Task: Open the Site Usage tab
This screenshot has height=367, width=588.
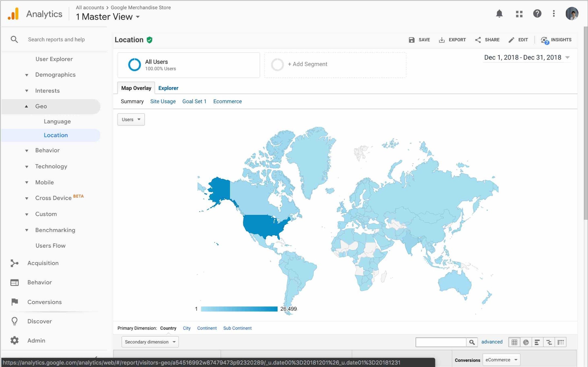Action: point(163,101)
